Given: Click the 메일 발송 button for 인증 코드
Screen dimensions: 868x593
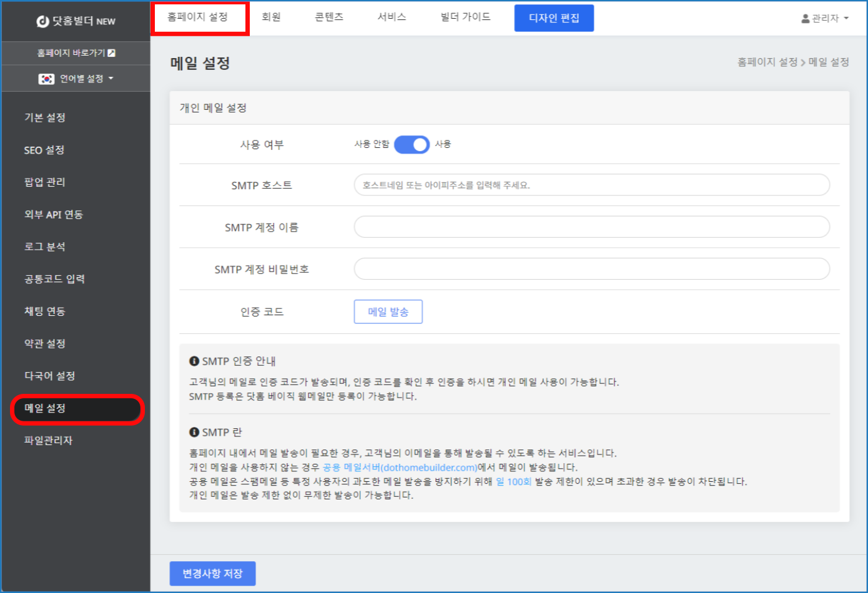Looking at the screenshot, I should [x=388, y=311].
